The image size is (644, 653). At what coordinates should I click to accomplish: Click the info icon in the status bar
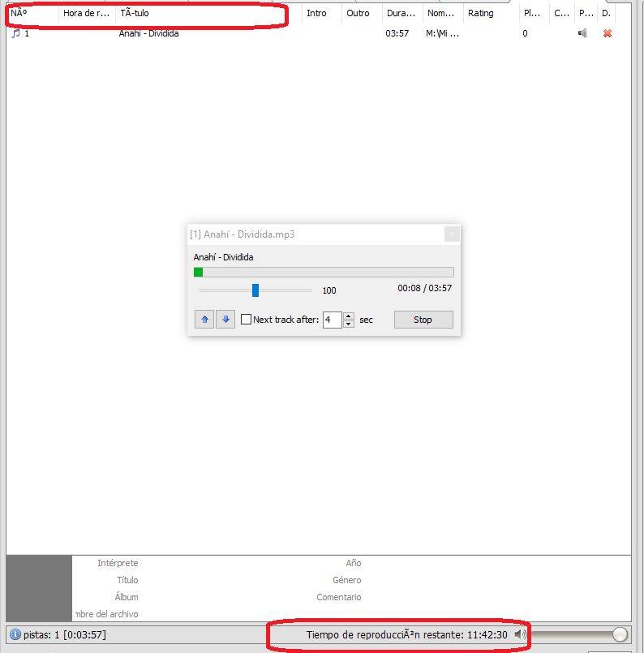point(15,634)
